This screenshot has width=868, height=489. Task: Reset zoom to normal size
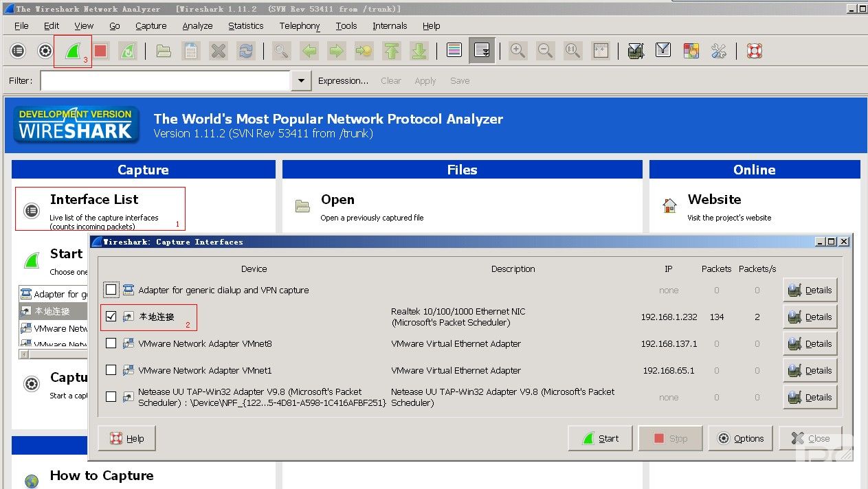[572, 51]
